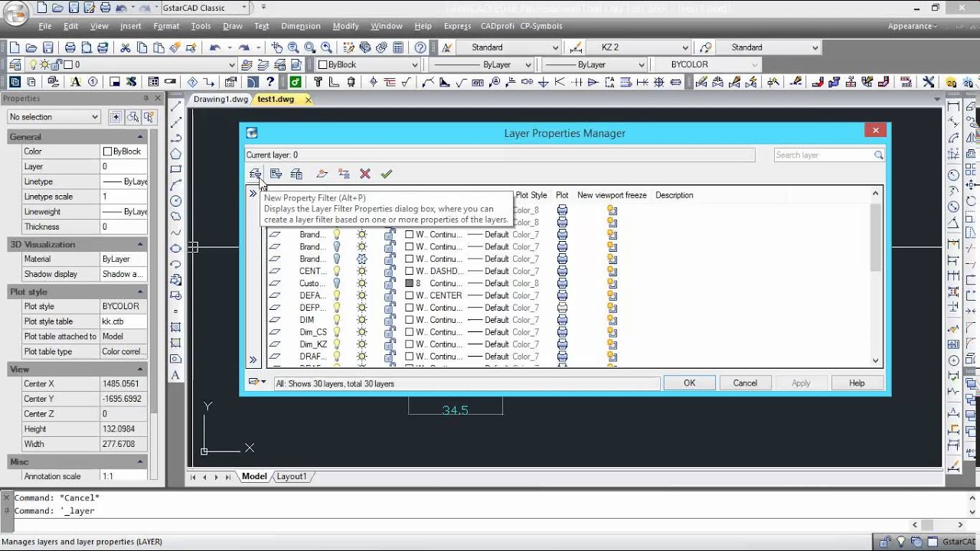This screenshot has height=551, width=980.
Task: Click the New Group Filter icon
Action: (x=276, y=174)
